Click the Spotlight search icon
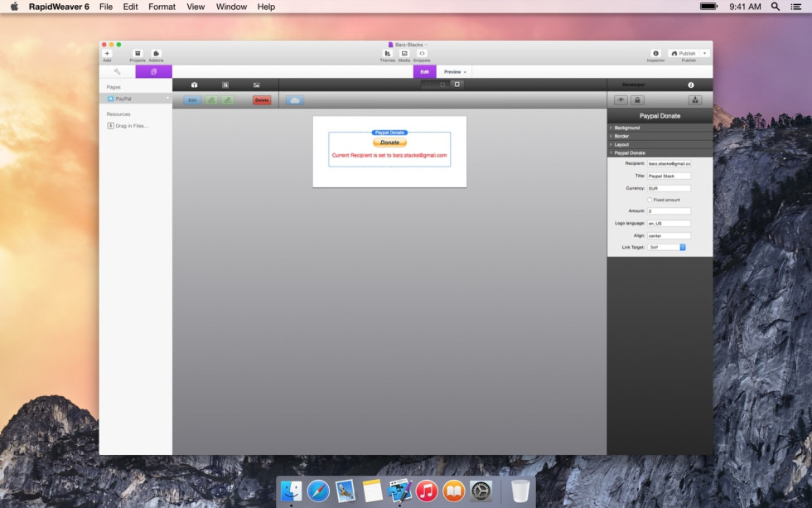 776,7
